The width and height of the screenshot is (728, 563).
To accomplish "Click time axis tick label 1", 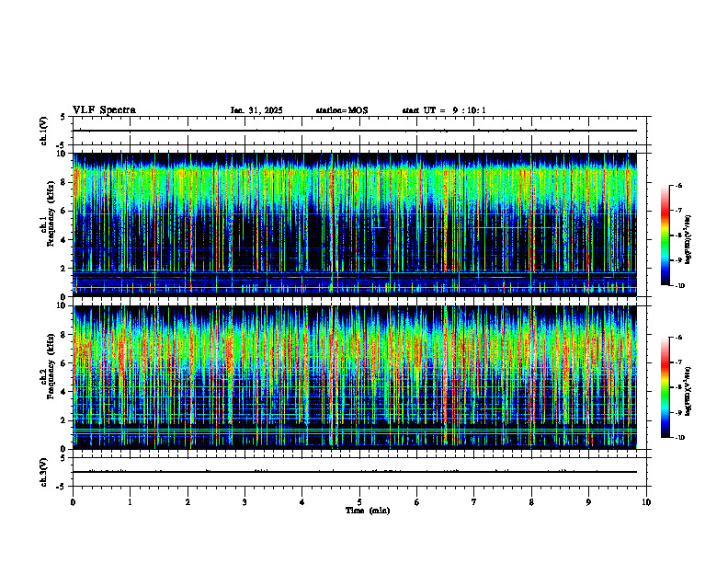I will [x=130, y=502].
